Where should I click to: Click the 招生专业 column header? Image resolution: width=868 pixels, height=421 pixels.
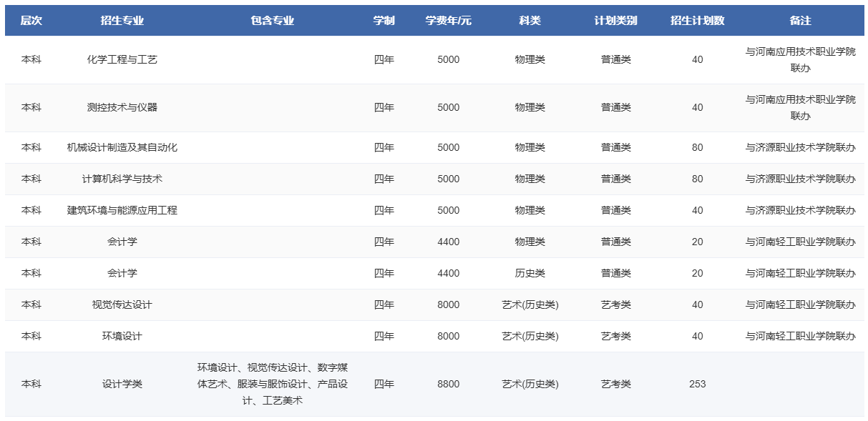122,21
